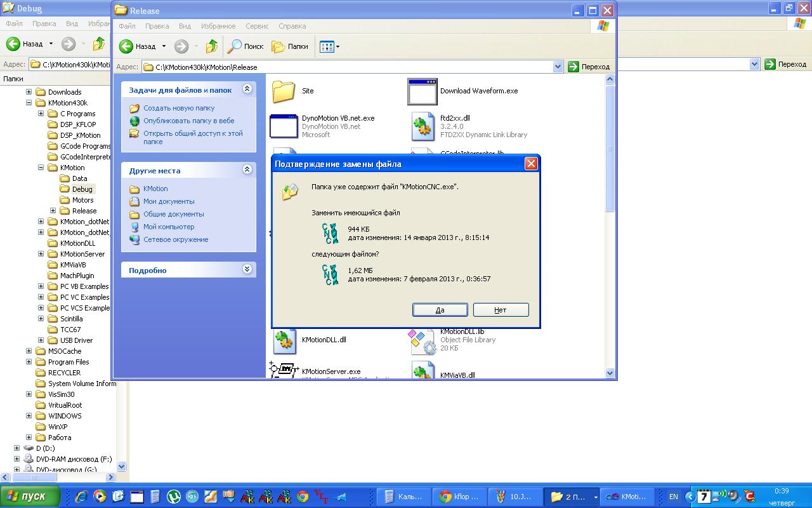Click the Release file list scroll-up arrow
Screen dimensions: 812x508
point(610,79)
